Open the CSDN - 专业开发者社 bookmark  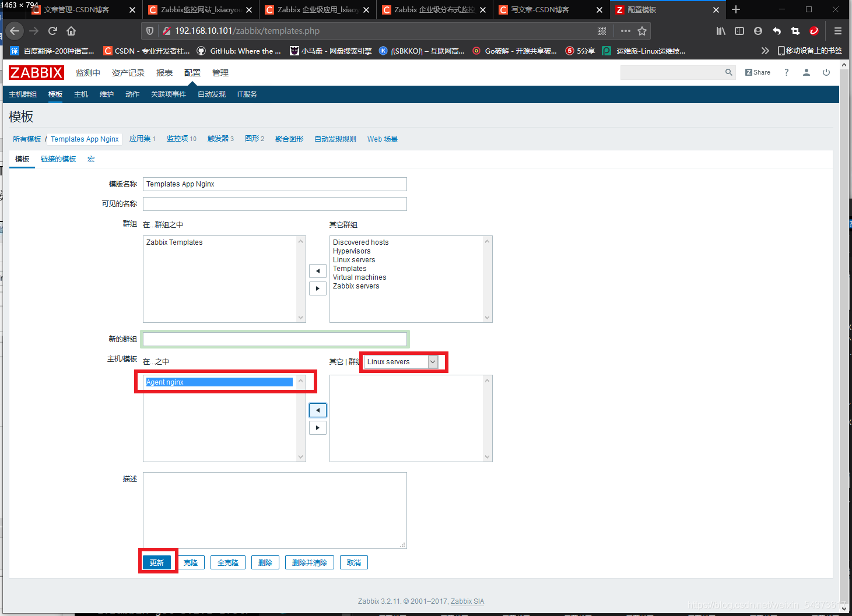146,51
